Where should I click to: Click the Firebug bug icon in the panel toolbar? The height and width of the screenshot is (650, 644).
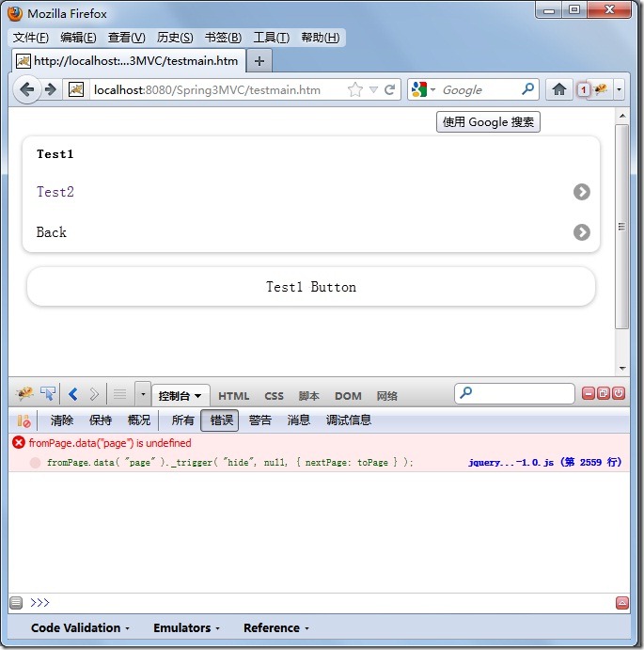[x=24, y=394]
